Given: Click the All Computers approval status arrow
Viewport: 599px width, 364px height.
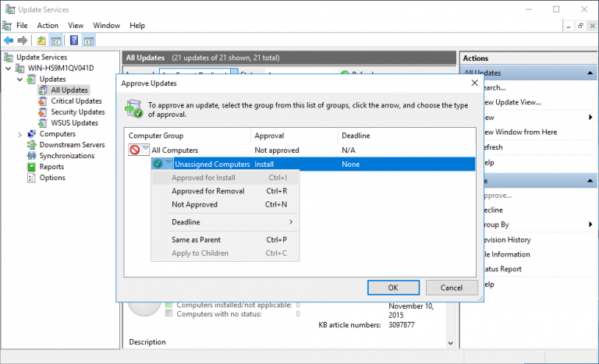Looking at the screenshot, I should click(x=145, y=150).
